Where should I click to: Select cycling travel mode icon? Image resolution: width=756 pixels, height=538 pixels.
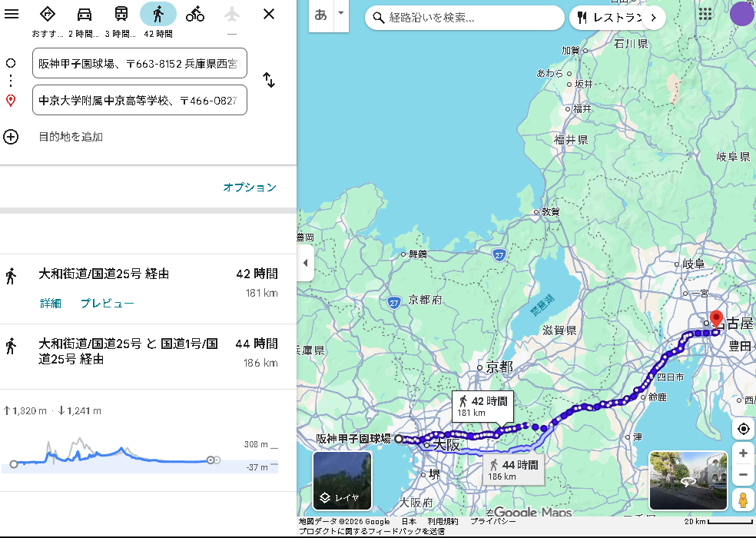195,14
